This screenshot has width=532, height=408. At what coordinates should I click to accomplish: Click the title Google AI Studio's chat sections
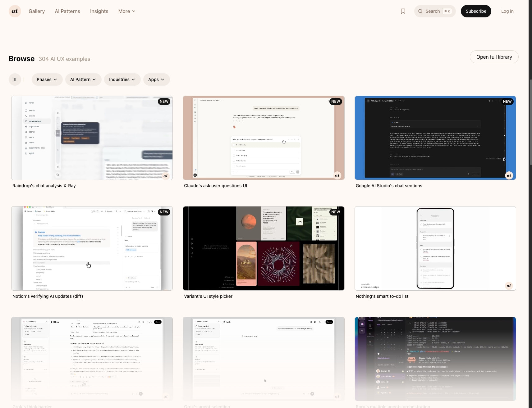389,186
